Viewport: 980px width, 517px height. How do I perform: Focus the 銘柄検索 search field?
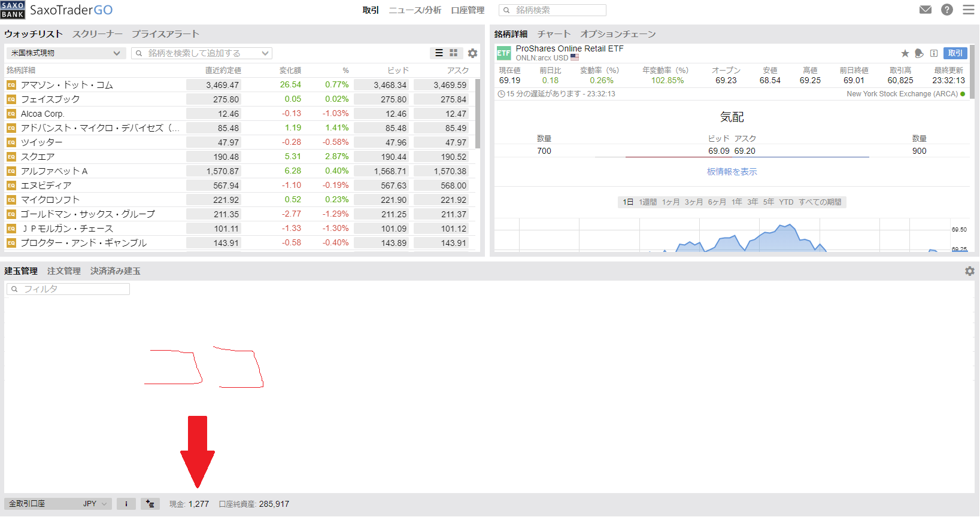[x=553, y=10]
